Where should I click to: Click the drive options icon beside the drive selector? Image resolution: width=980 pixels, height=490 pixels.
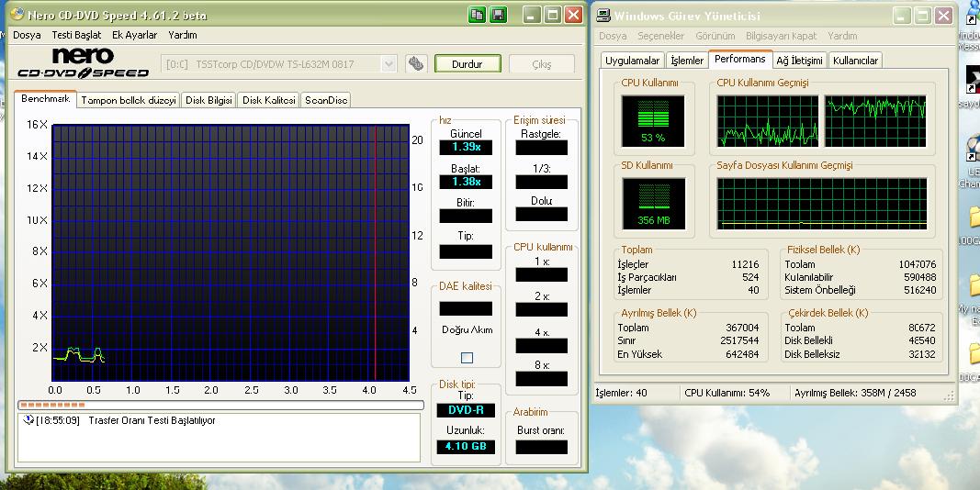[417, 63]
